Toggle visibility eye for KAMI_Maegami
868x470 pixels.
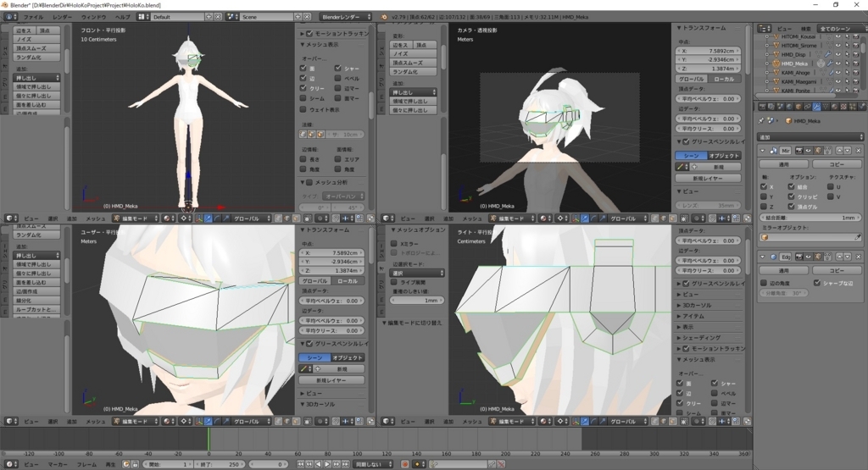click(x=838, y=81)
